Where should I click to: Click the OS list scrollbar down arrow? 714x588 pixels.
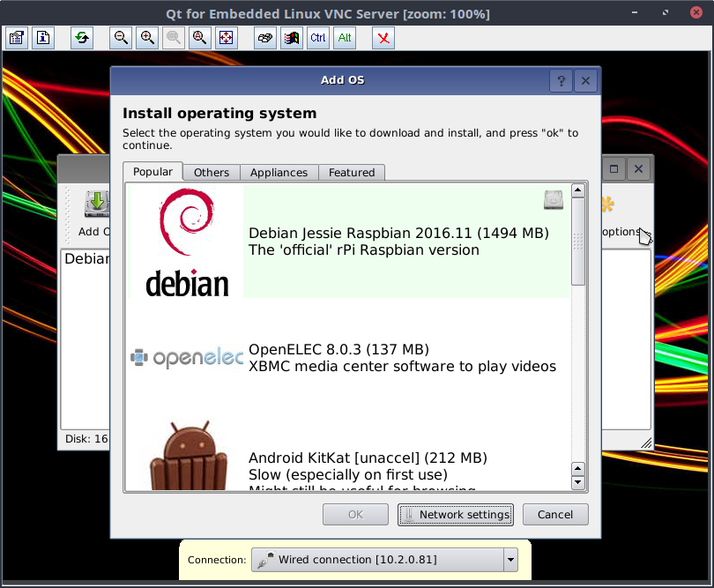(x=578, y=483)
